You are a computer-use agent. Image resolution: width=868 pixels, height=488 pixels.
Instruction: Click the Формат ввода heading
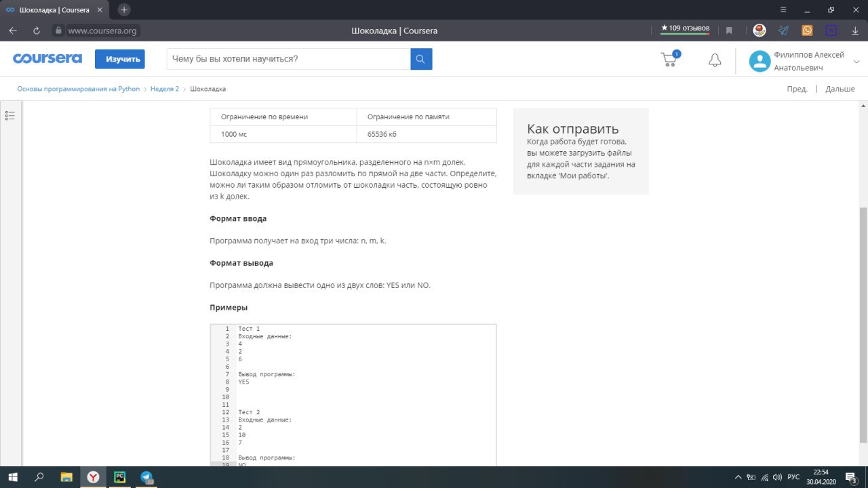[238, 219]
